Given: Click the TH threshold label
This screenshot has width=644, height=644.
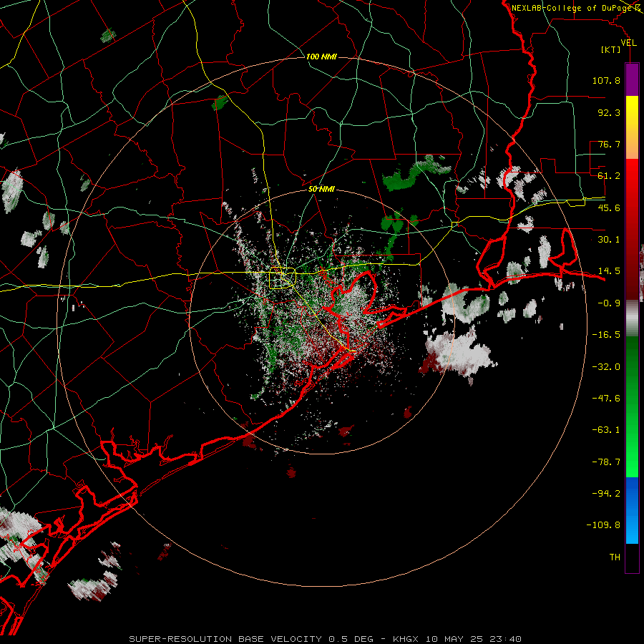Looking at the screenshot, I should pyautogui.click(x=615, y=557).
